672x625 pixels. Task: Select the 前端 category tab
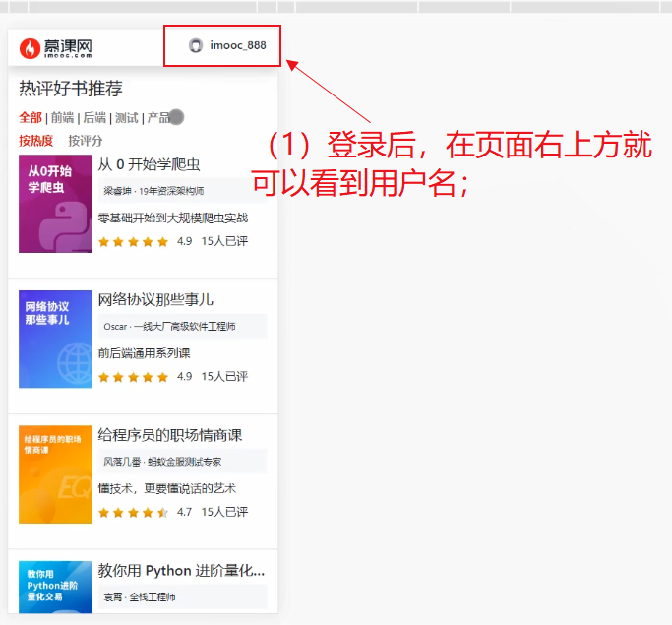tap(63, 117)
